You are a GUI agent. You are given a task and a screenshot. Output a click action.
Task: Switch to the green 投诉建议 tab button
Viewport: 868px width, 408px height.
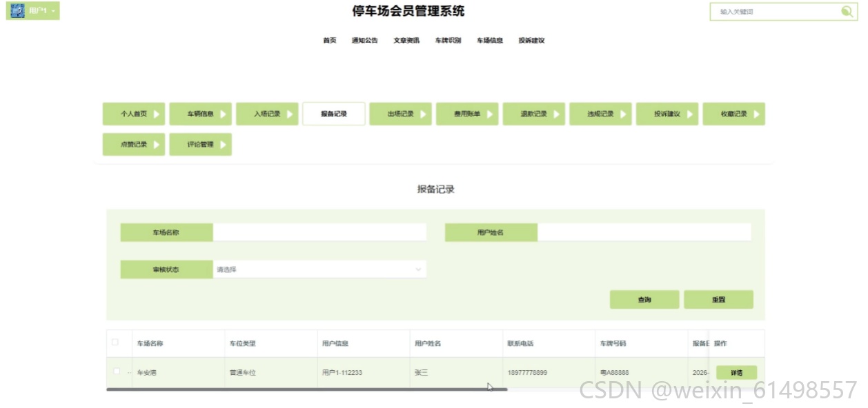(x=667, y=114)
